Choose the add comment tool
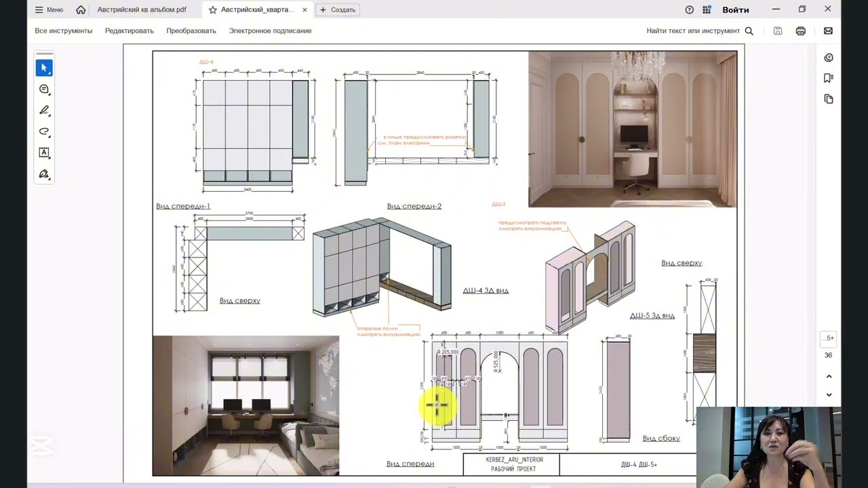868x488 pixels. tap(44, 89)
